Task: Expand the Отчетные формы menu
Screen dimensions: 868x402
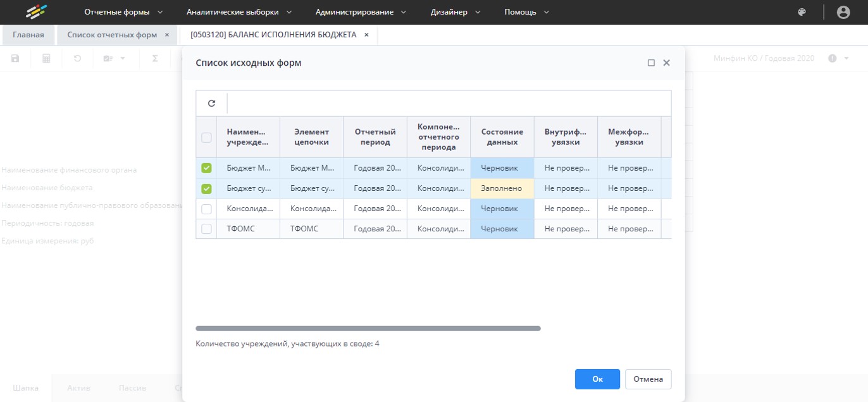Action: (x=123, y=12)
